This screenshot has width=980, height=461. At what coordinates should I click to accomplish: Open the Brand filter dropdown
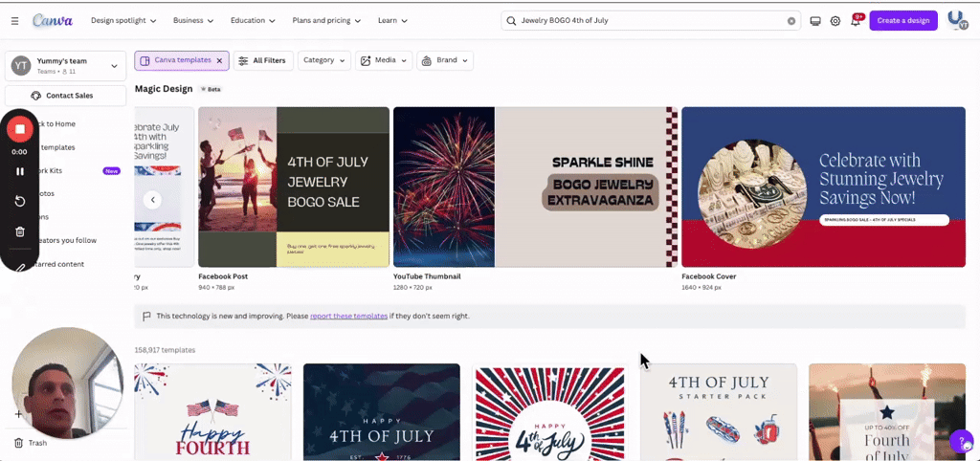445,60
